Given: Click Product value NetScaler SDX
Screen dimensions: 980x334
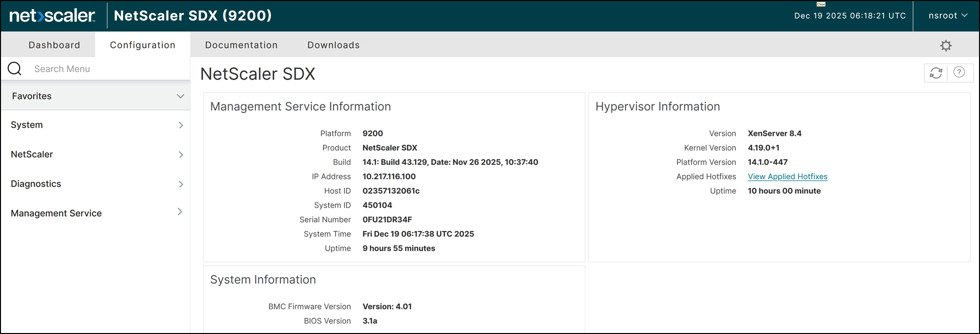Looking at the screenshot, I should 390,148.
